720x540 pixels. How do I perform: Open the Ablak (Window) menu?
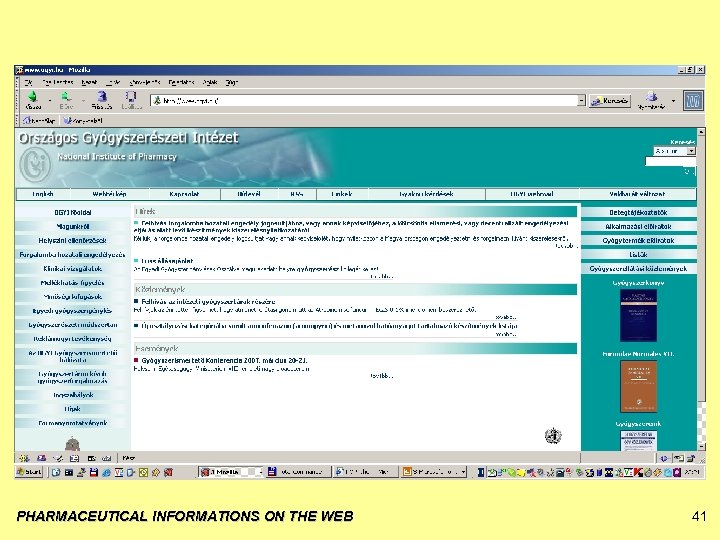pos(210,82)
